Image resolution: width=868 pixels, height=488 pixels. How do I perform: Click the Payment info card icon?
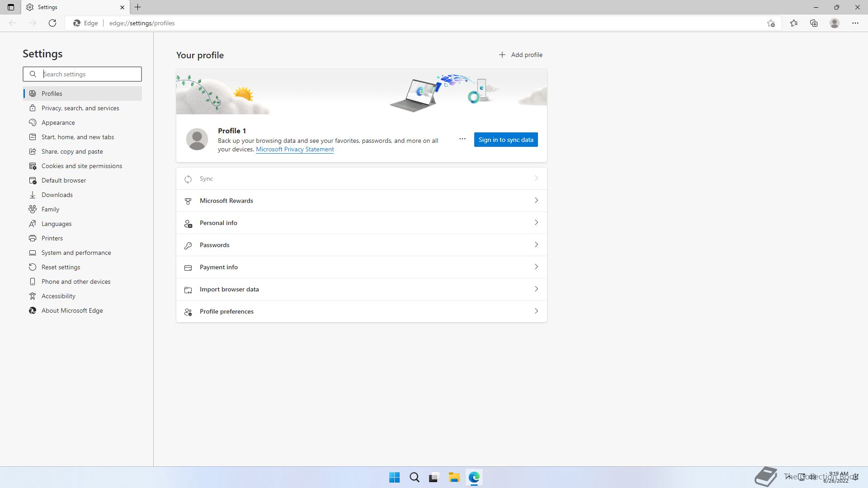[x=188, y=267]
